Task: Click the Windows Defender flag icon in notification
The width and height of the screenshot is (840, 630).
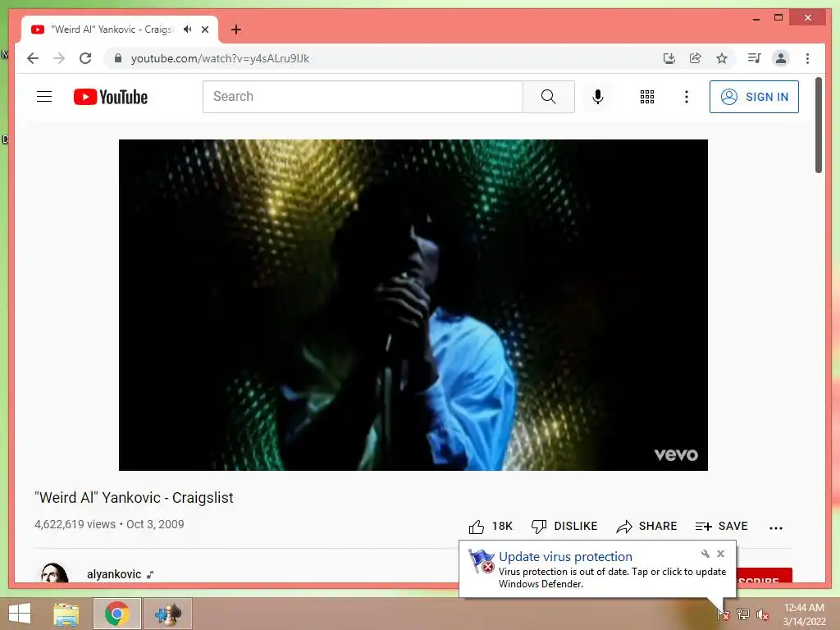Action: (x=481, y=561)
